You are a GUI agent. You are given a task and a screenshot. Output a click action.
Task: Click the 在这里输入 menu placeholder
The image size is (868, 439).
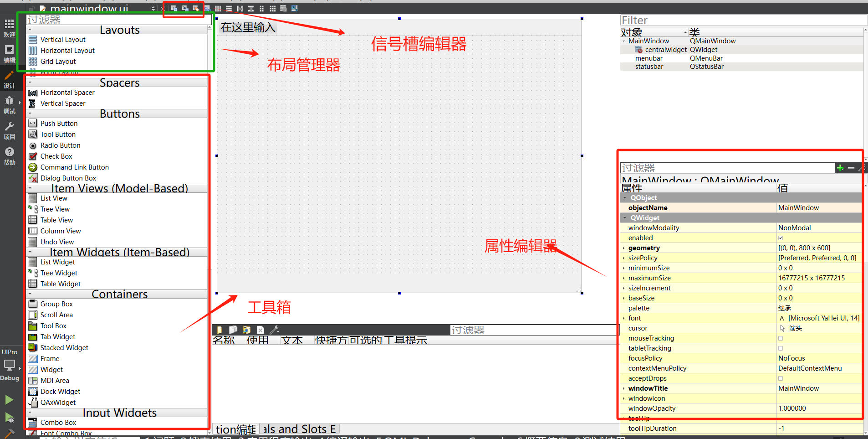[248, 27]
